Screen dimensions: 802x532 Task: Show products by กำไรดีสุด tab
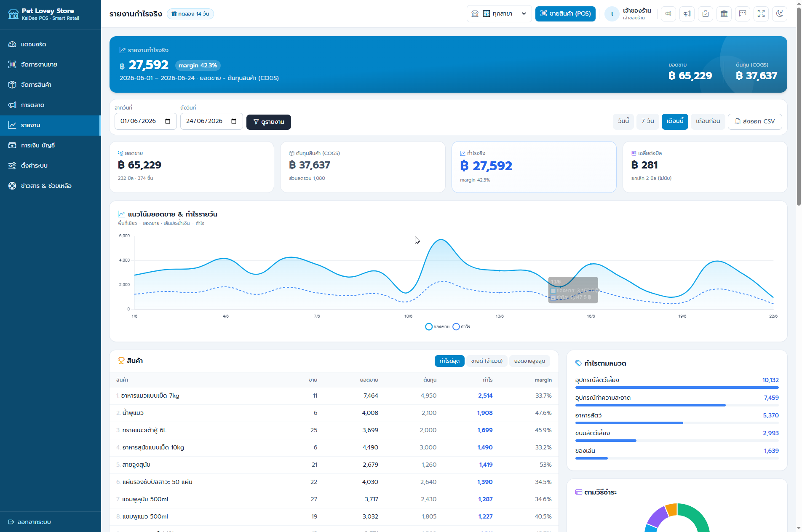(449, 361)
